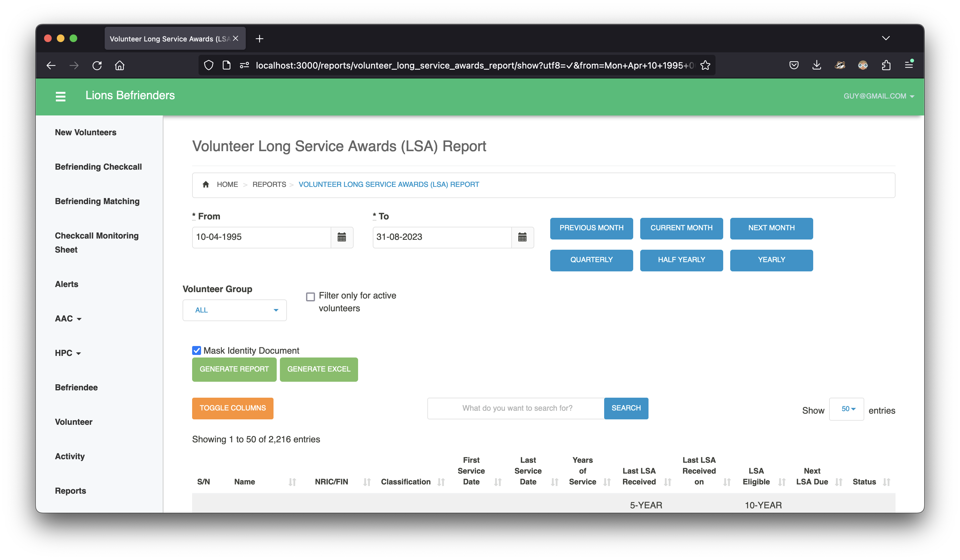Open Reports in the sidebar
The image size is (960, 560).
tap(71, 491)
